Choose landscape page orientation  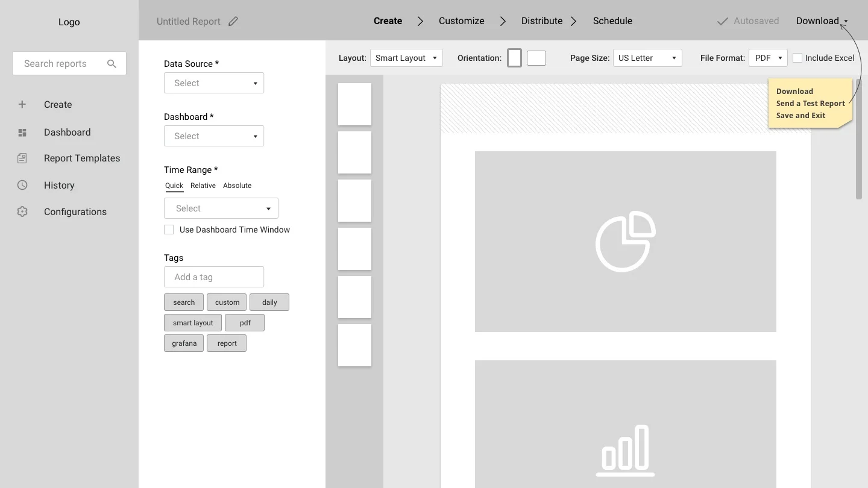tap(536, 58)
